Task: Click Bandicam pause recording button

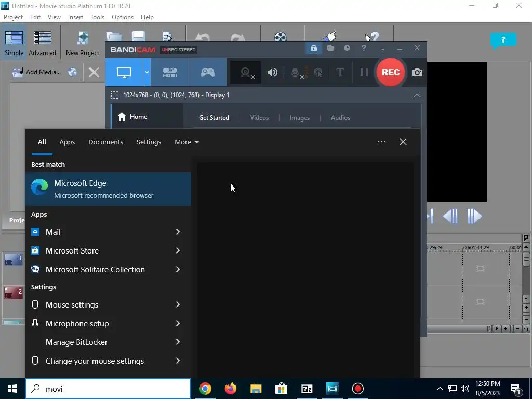Action: tap(364, 72)
